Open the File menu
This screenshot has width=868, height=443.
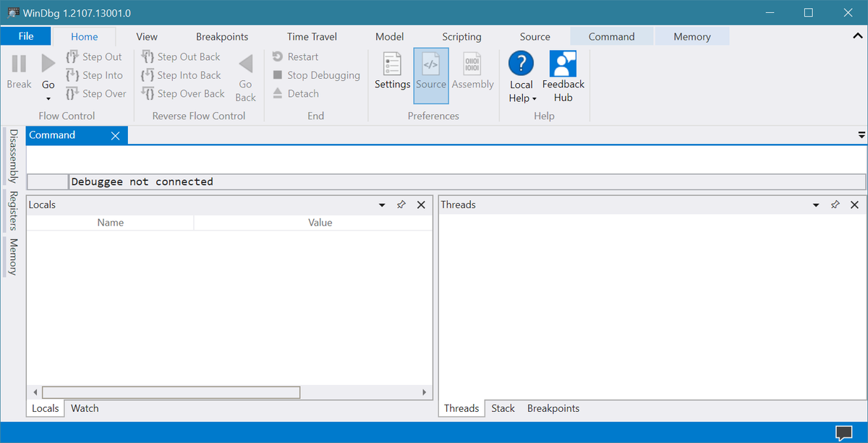tap(26, 36)
